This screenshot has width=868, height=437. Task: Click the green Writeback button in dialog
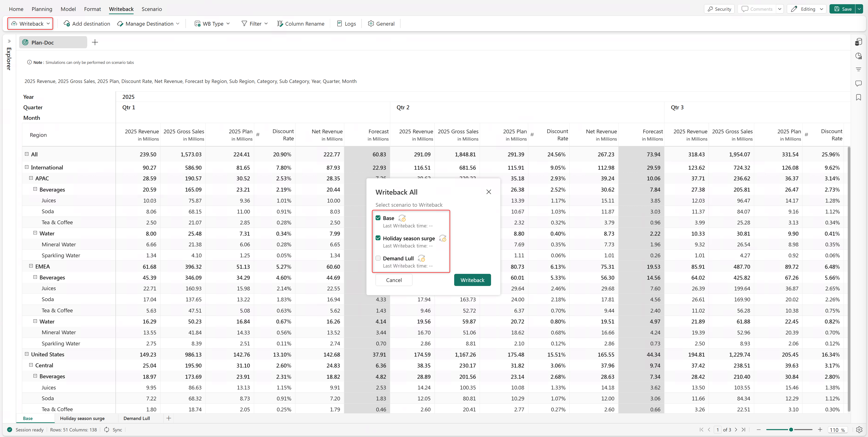[472, 280]
